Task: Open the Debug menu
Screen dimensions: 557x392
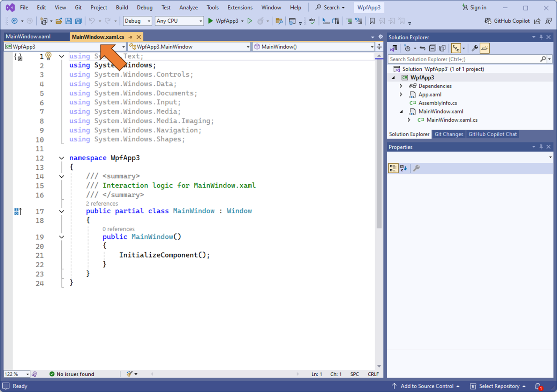Action: (145, 7)
